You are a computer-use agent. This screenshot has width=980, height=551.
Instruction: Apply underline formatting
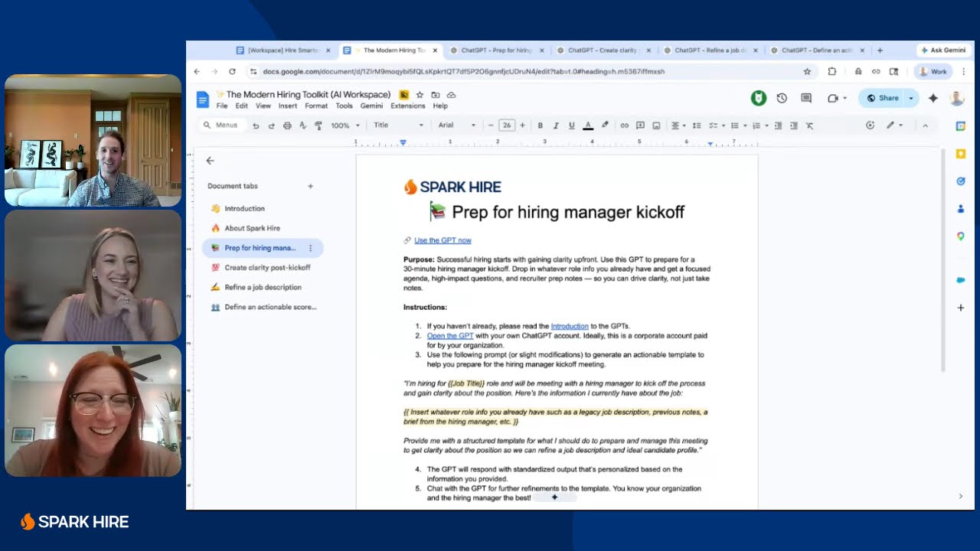point(571,126)
